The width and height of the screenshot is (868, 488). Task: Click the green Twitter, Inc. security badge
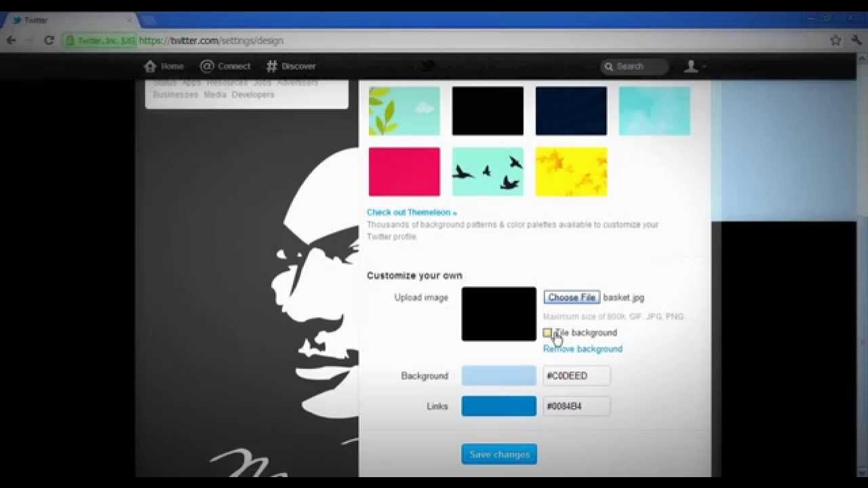(x=100, y=41)
